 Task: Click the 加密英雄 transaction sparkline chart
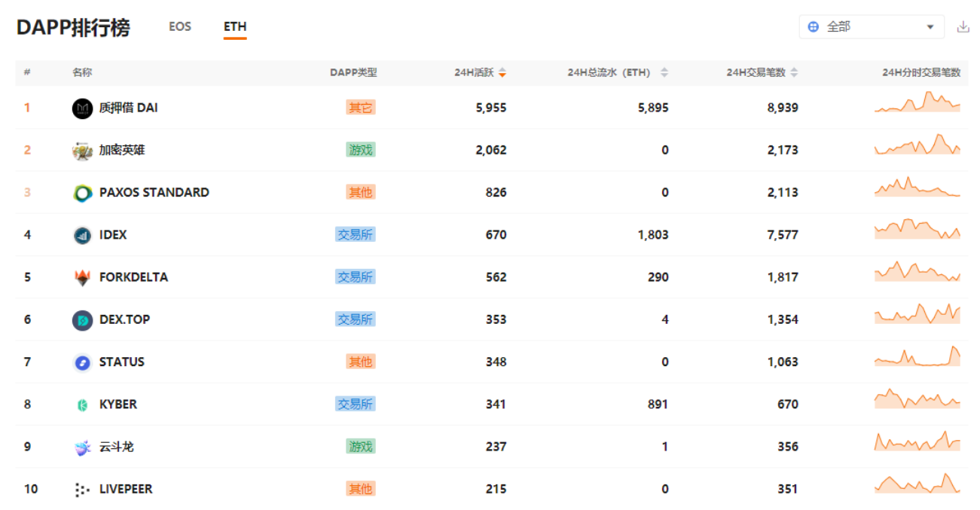[x=917, y=145]
